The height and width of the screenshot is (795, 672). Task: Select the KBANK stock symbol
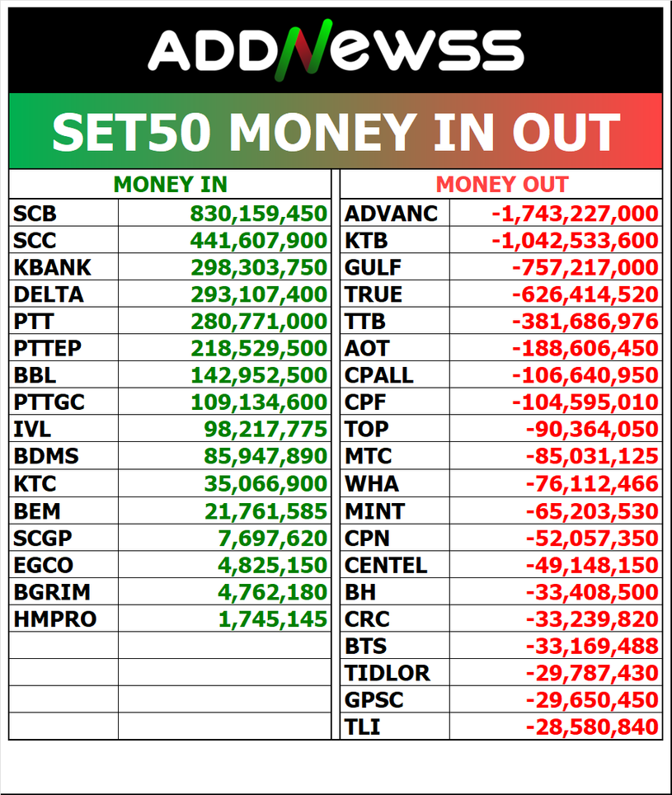[53, 267]
